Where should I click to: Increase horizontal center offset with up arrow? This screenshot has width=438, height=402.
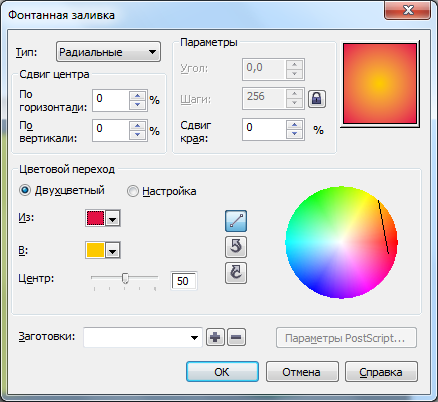(x=138, y=96)
